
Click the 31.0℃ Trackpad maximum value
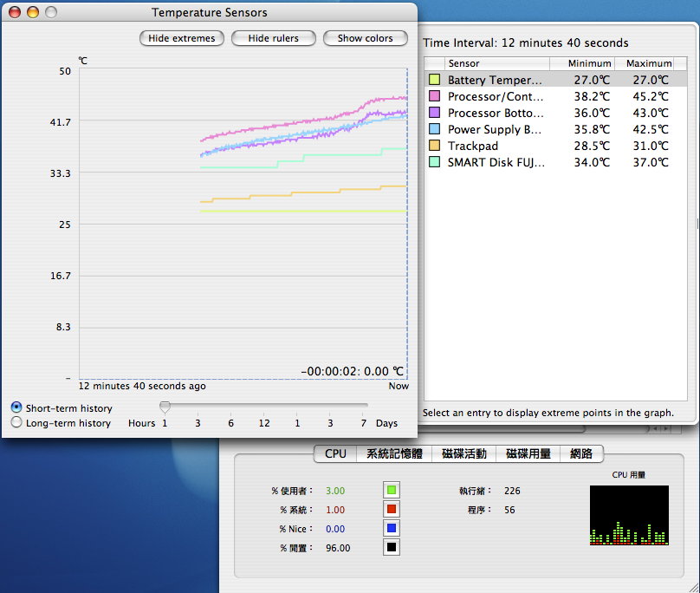pos(651,147)
